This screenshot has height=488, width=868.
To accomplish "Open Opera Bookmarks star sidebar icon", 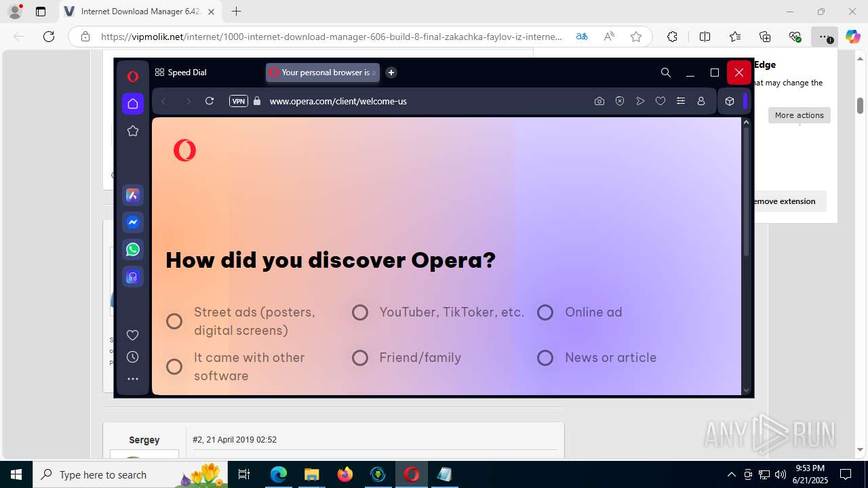I will (x=133, y=131).
